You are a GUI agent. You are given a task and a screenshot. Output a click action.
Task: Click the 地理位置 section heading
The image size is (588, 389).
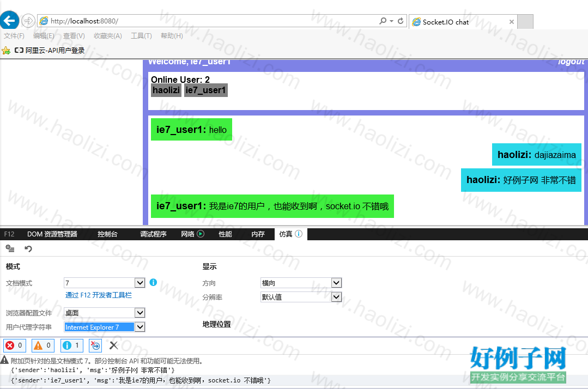pyautogui.click(x=217, y=324)
